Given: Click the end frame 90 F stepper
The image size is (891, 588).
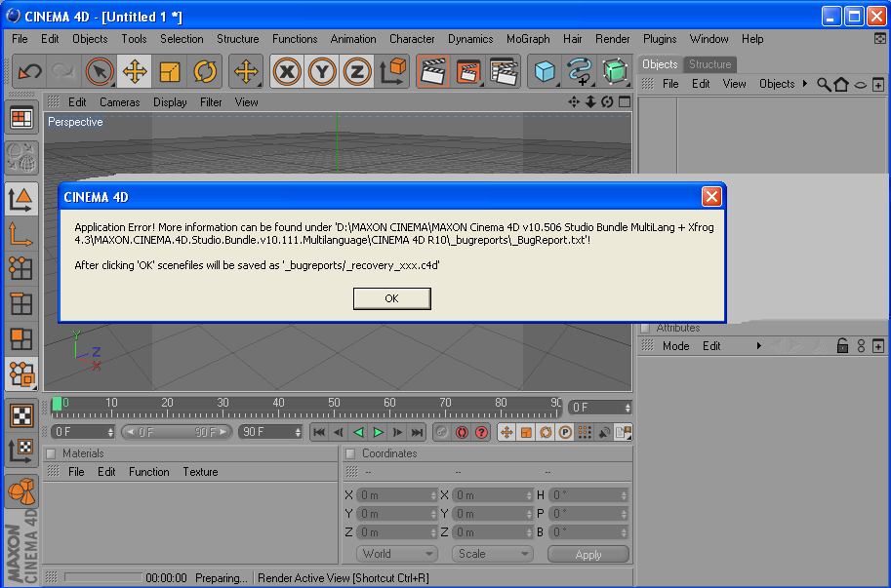Looking at the screenshot, I should click(299, 433).
